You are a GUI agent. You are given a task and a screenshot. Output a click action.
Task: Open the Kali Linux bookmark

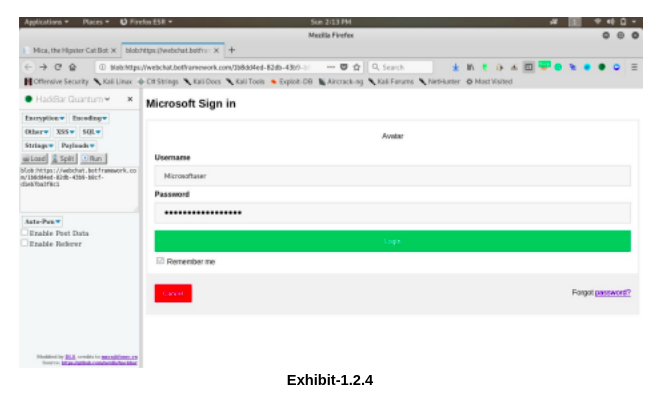click(x=113, y=81)
